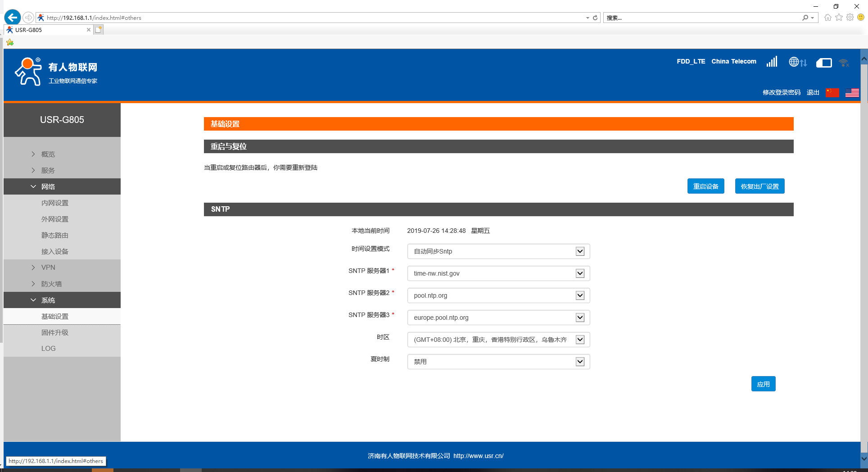Click the 重启设备 button
The width and height of the screenshot is (868, 472).
705,186
